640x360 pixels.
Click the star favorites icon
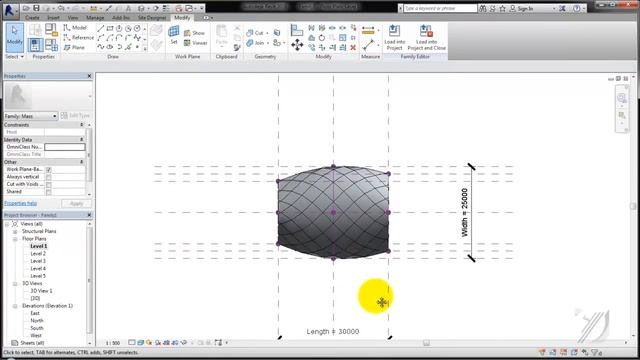coord(502,8)
